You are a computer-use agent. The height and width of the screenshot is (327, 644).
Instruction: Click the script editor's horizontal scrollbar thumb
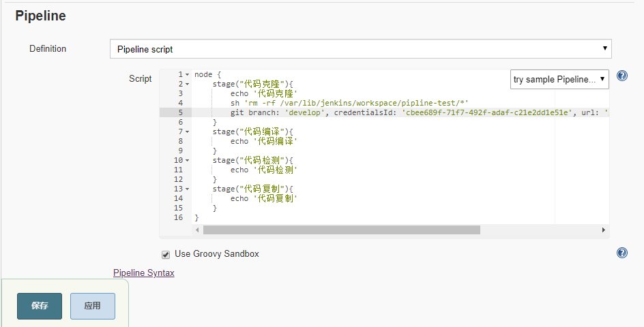pos(341,230)
